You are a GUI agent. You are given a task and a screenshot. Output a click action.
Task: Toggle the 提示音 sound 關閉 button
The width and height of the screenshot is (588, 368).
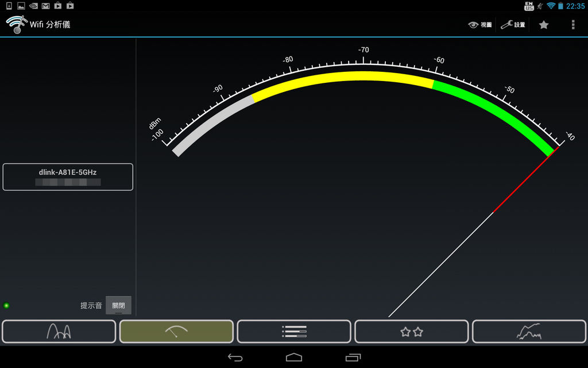tap(118, 305)
